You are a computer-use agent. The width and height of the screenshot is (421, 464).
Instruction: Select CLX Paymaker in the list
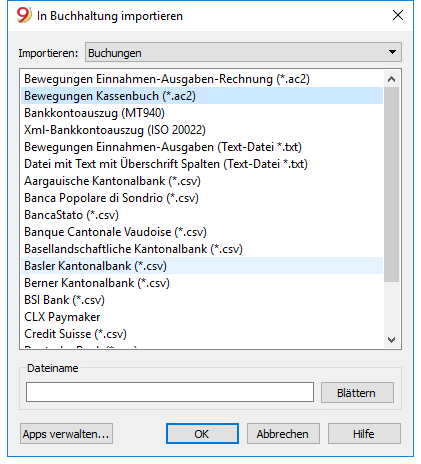(202, 317)
